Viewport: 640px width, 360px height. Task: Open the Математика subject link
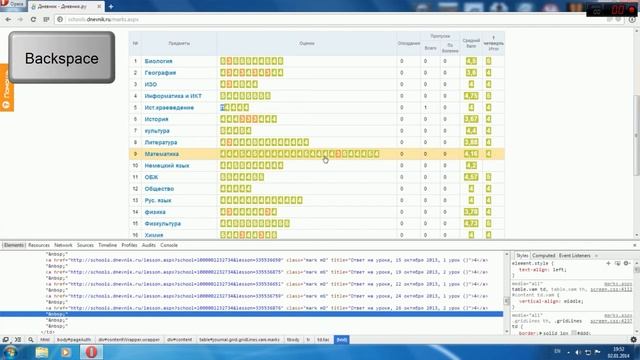coord(162,154)
